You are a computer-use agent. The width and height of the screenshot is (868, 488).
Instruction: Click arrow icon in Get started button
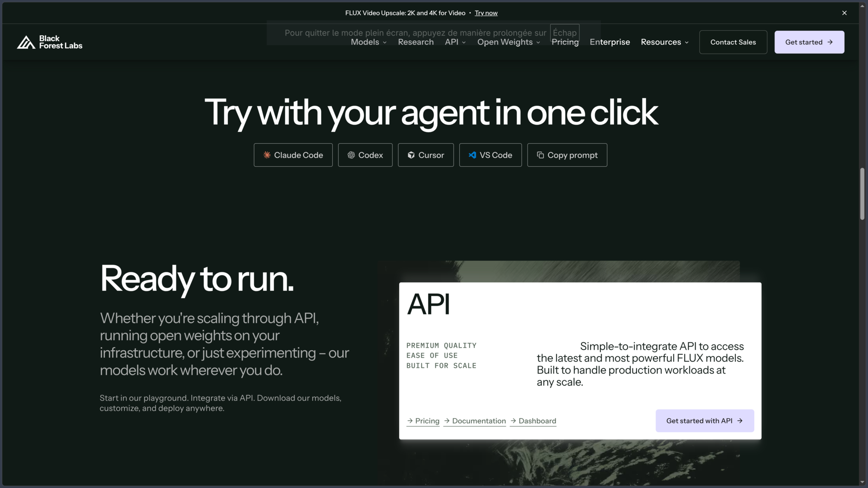coord(830,42)
